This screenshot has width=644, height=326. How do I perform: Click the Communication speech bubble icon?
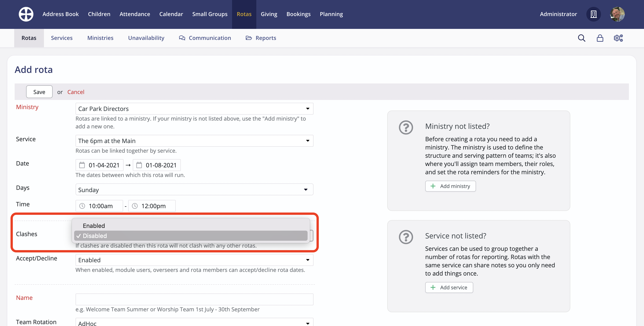point(181,38)
